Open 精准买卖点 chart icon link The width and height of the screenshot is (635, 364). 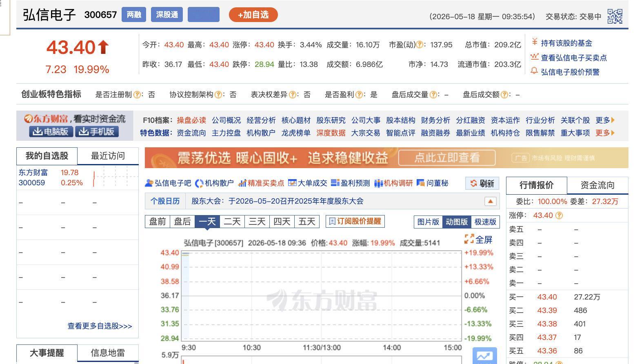(x=261, y=183)
